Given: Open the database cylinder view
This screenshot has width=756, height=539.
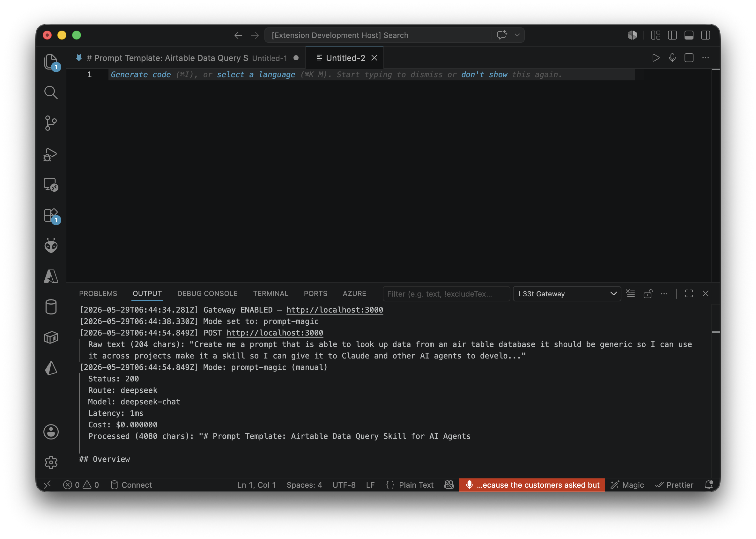Looking at the screenshot, I should point(51,307).
